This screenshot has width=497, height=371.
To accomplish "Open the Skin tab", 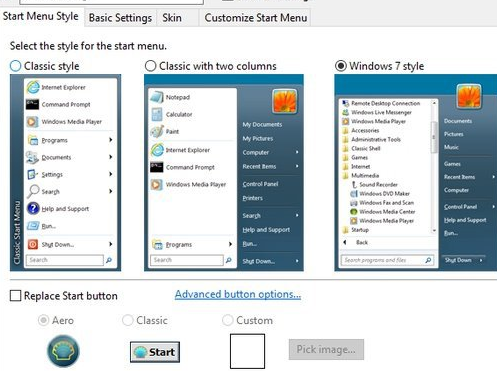I will coord(172,18).
